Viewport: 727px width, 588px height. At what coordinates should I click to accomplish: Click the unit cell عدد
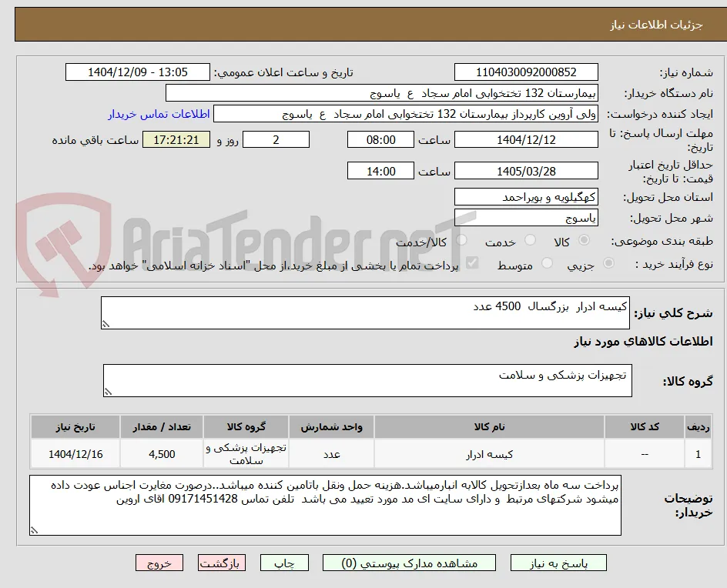[331, 455]
